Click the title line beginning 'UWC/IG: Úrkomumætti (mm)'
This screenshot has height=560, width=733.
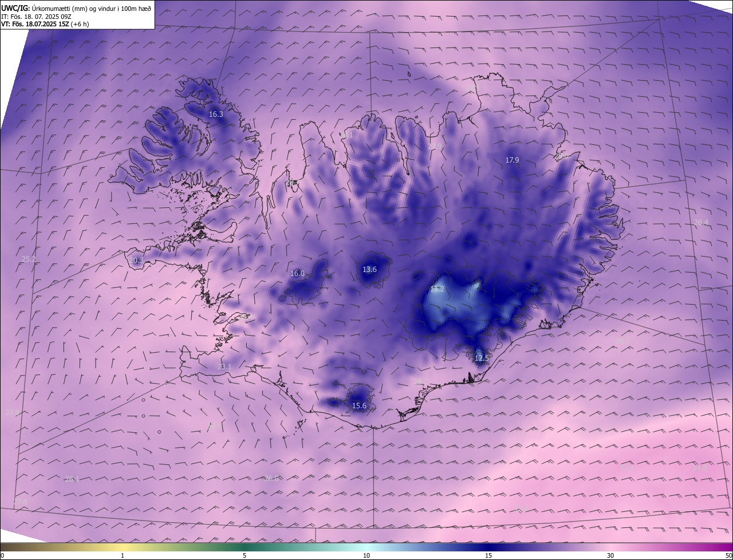[x=76, y=9]
